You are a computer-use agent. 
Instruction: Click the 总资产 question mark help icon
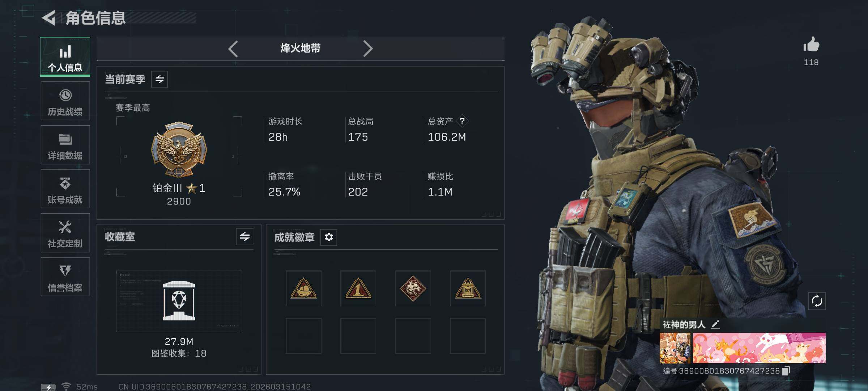[462, 121]
